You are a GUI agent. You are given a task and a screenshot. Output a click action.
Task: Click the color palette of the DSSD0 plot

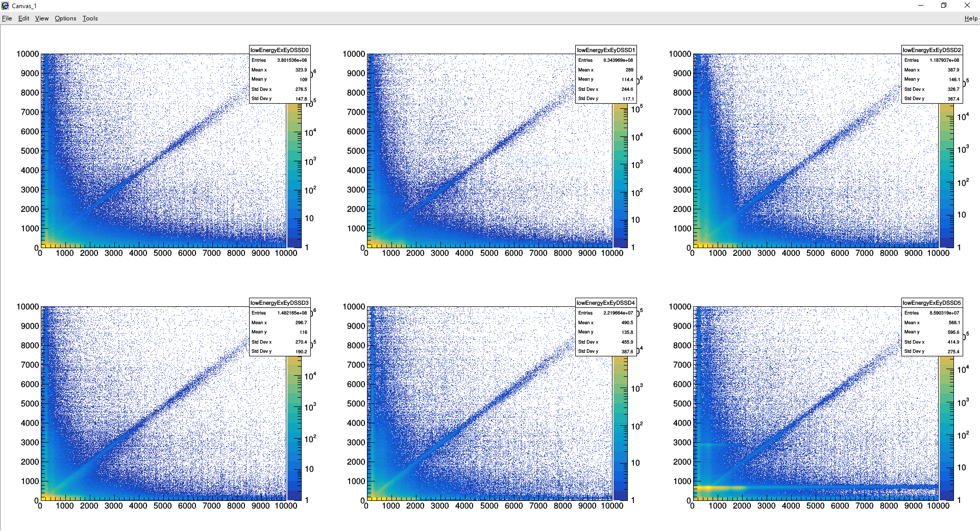click(294, 176)
